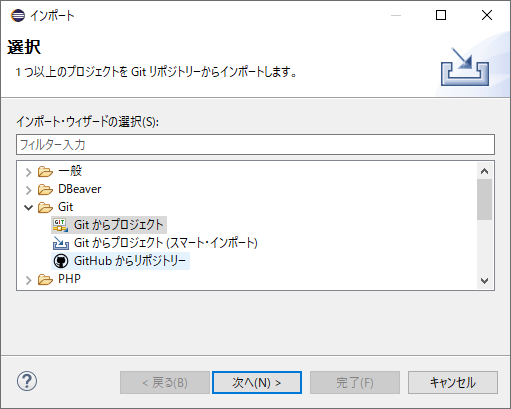Click the Git folder icon

(45, 207)
